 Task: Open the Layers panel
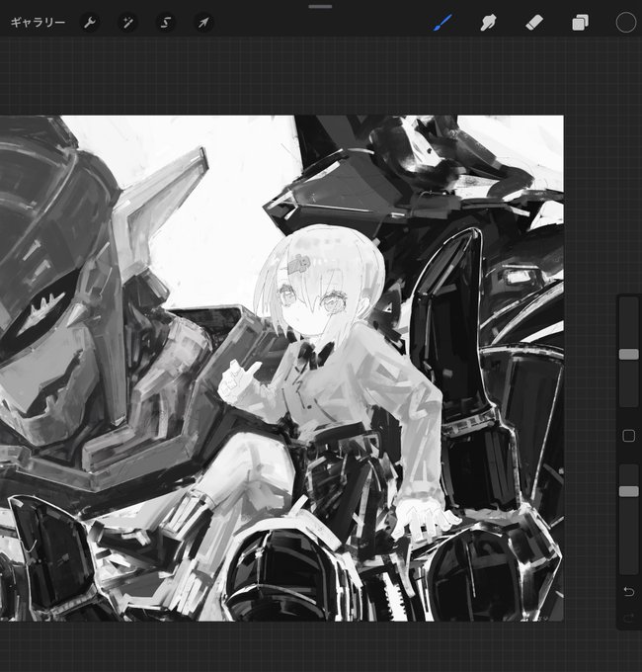(580, 23)
